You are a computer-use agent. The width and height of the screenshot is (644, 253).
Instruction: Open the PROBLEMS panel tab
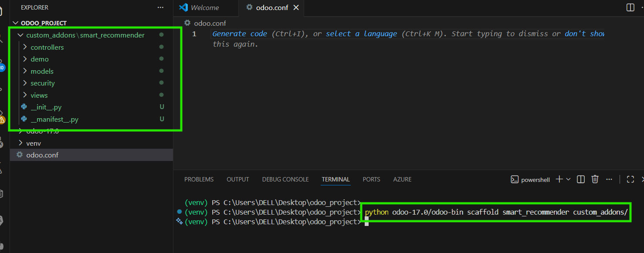click(x=199, y=179)
